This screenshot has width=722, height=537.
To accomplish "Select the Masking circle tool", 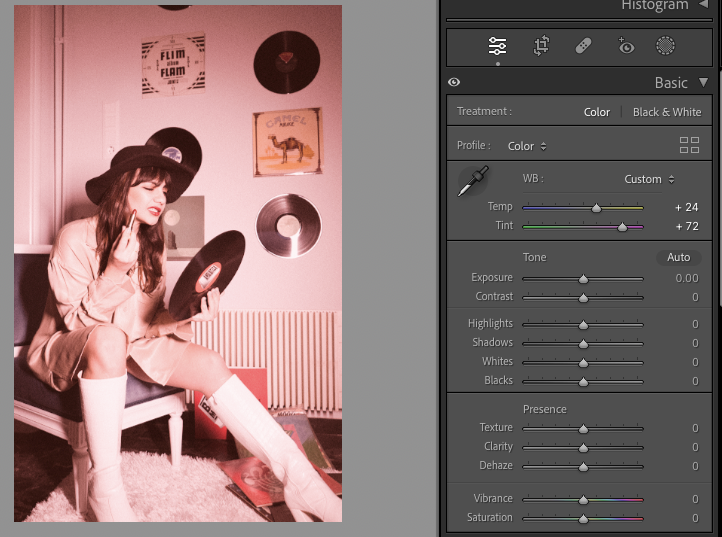I will tap(665, 46).
